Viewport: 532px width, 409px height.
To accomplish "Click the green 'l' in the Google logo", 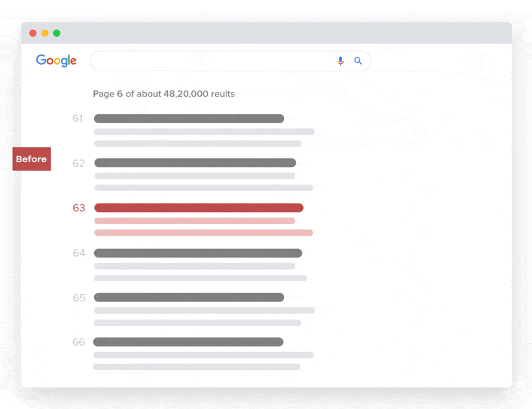I will pyautogui.click(x=70, y=60).
